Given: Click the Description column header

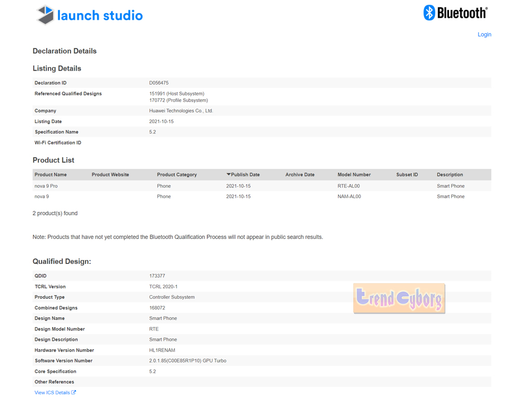Looking at the screenshot, I should click(449, 175).
